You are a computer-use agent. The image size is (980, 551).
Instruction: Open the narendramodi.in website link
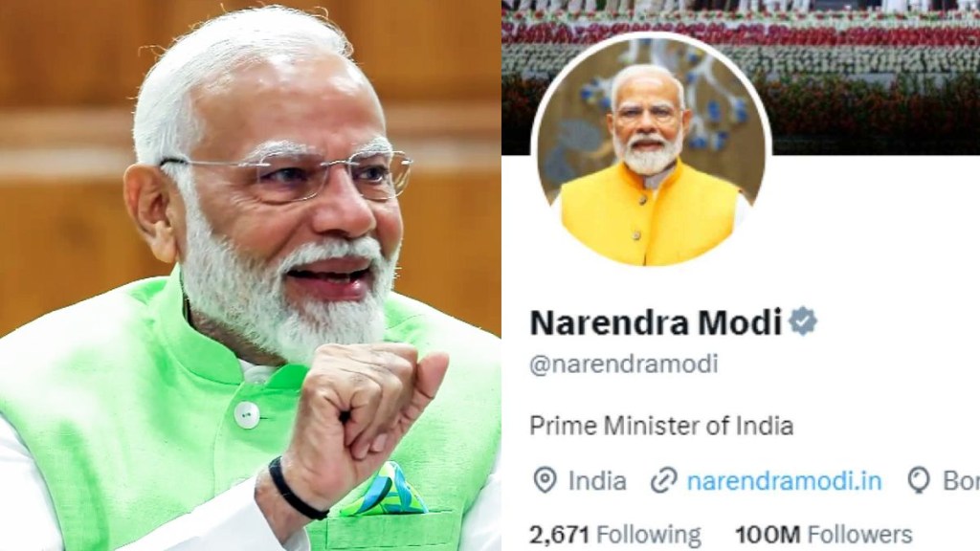[785, 481]
